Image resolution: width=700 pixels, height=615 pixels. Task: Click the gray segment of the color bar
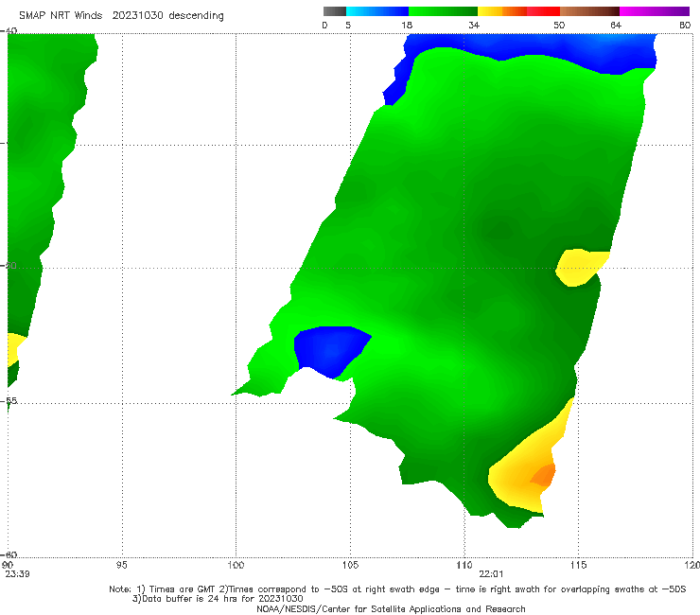(334, 11)
